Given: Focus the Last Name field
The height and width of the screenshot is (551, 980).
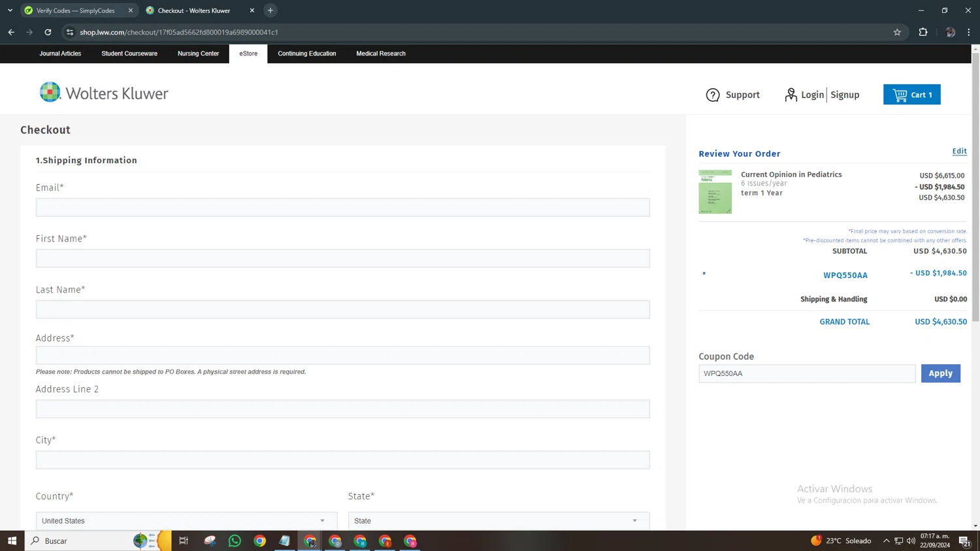Looking at the screenshot, I should point(343,309).
